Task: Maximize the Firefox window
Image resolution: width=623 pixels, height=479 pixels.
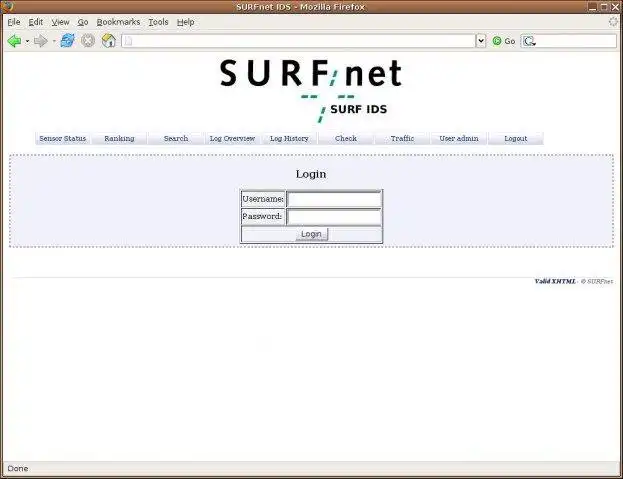Action: [x=604, y=6]
